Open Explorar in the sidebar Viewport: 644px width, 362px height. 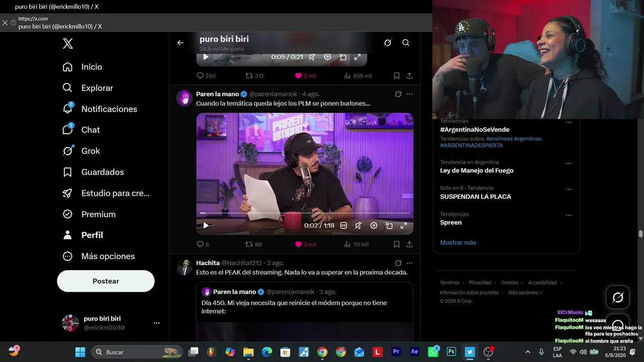tap(88, 88)
